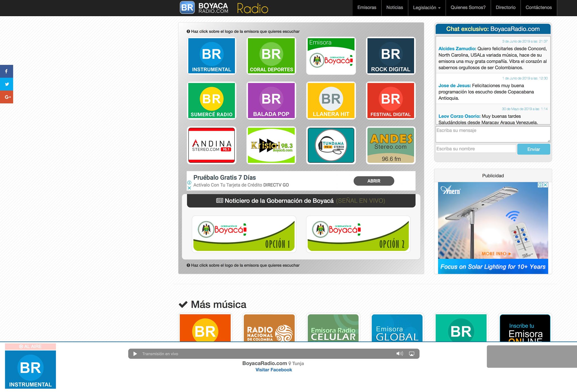Screen dimensions: 577x392
Task: Select the Andina Stereo 95.1 station
Action: [x=212, y=145]
